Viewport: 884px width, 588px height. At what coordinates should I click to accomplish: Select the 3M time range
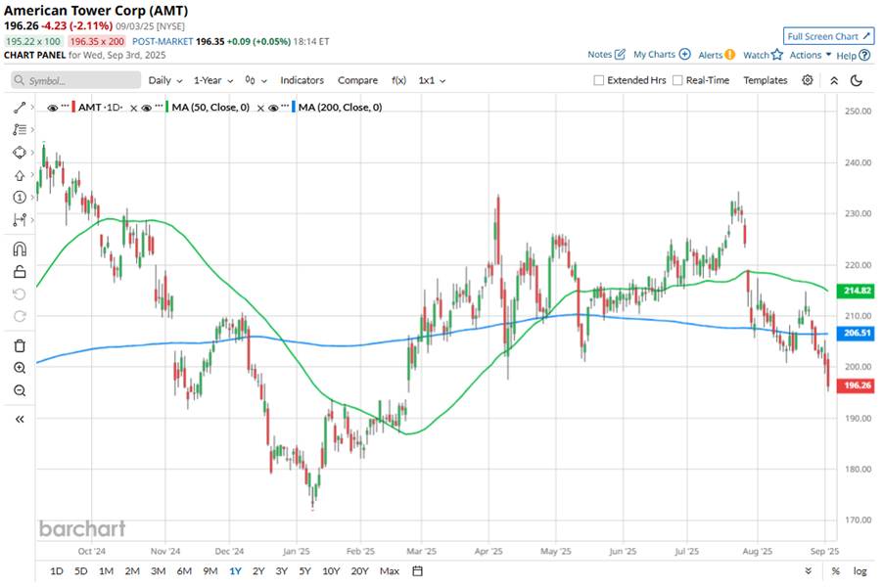click(159, 571)
